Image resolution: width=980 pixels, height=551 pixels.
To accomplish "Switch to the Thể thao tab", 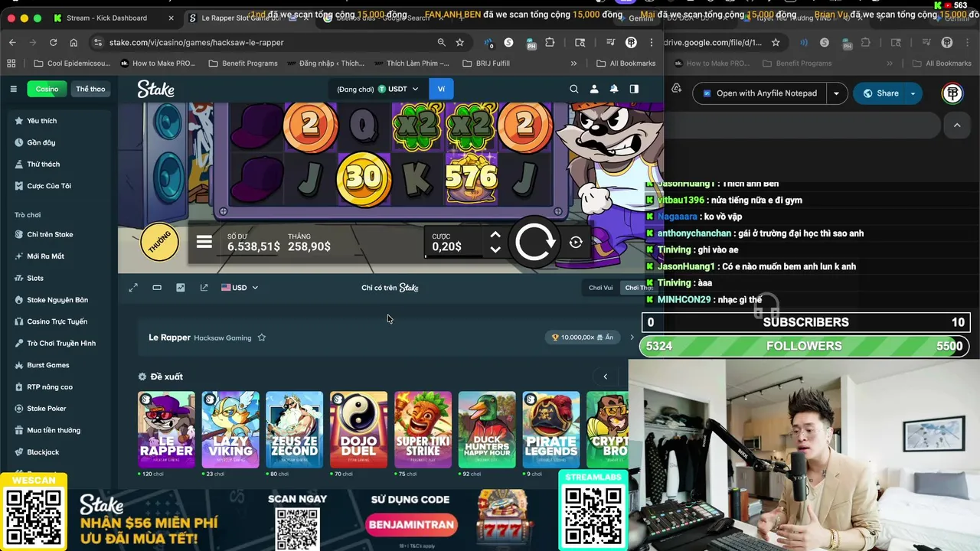I will pos(90,89).
